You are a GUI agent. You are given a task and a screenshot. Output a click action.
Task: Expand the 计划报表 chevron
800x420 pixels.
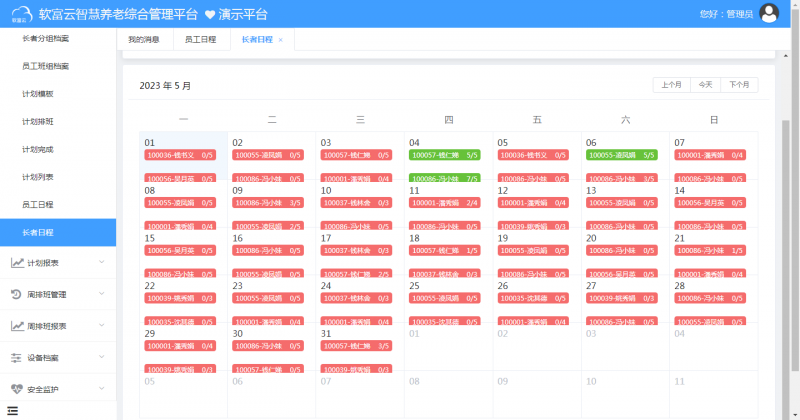(102, 262)
